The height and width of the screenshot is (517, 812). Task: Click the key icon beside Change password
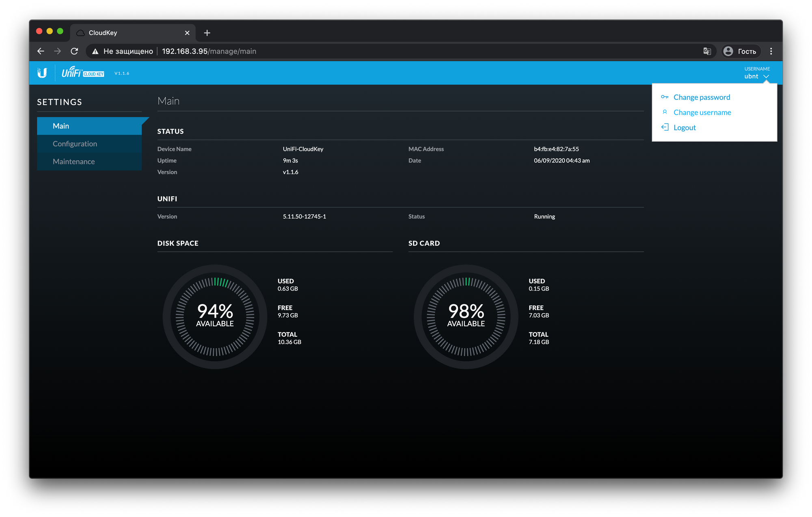pos(665,97)
